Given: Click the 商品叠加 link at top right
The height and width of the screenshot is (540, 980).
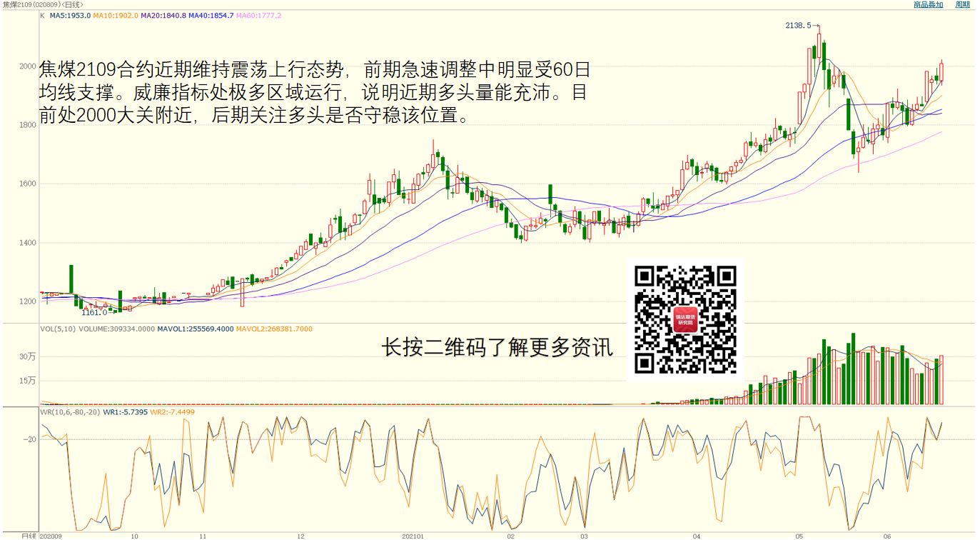Looking at the screenshot, I should tap(928, 5).
